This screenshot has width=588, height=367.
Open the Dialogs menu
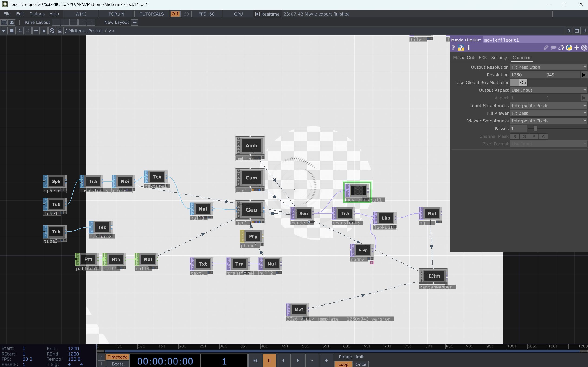pos(37,14)
